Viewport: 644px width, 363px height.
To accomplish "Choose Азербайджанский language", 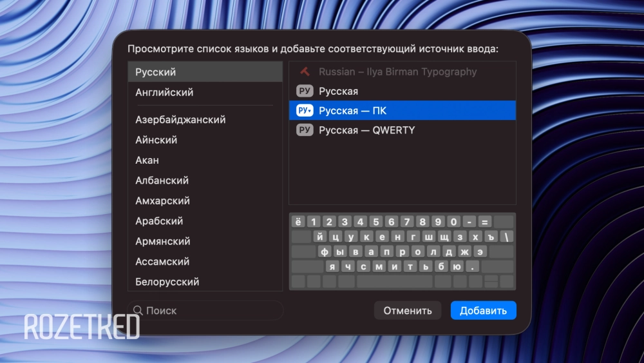I will pos(205,119).
